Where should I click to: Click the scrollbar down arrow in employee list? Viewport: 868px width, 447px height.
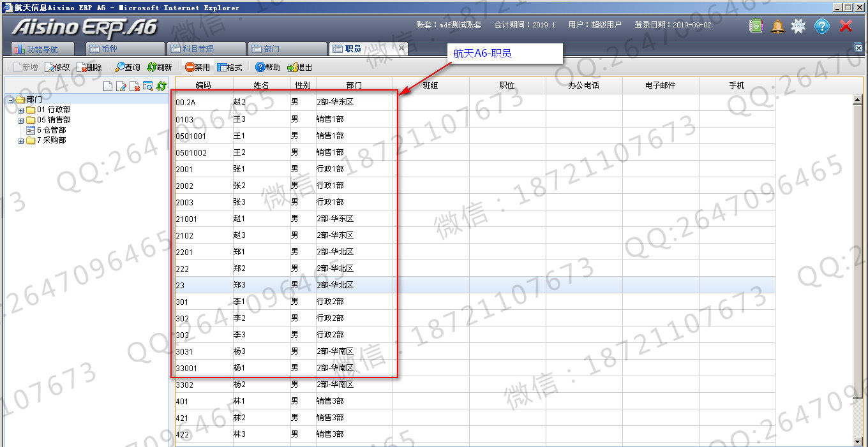pyautogui.click(x=858, y=441)
